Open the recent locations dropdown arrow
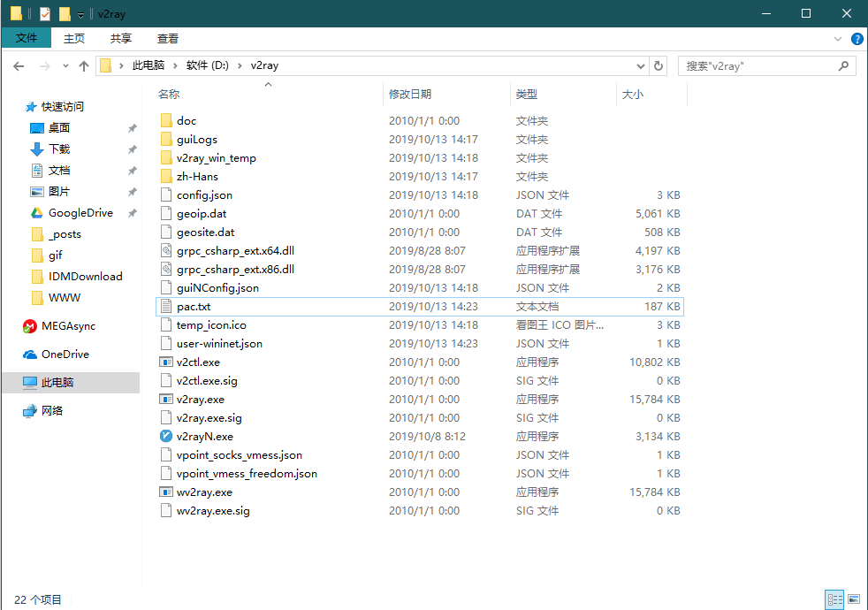Screen dimensions: 868x610 (65, 66)
